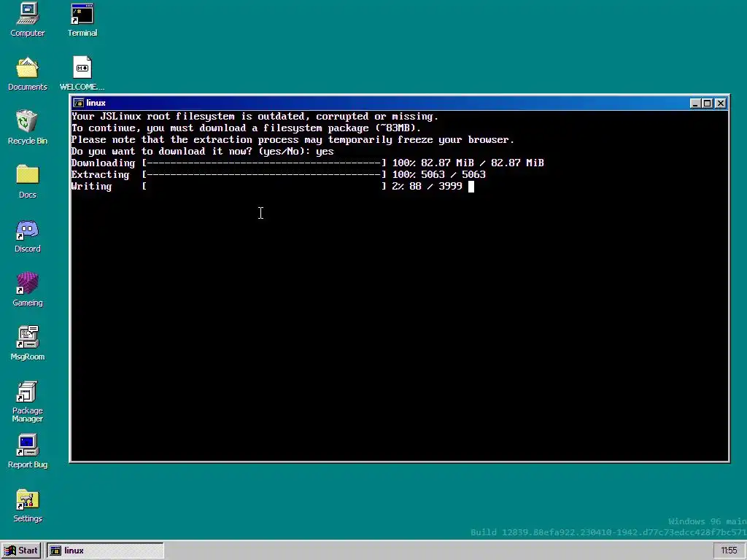The width and height of the screenshot is (747, 560).
Task: Click the Writing progress bar line
Action: pyautogui.click(x=267, y=186)
